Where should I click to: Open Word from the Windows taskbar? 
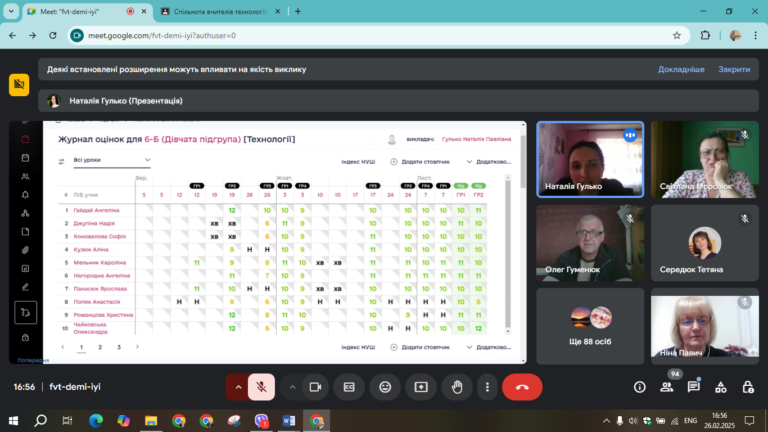[288, 420]
